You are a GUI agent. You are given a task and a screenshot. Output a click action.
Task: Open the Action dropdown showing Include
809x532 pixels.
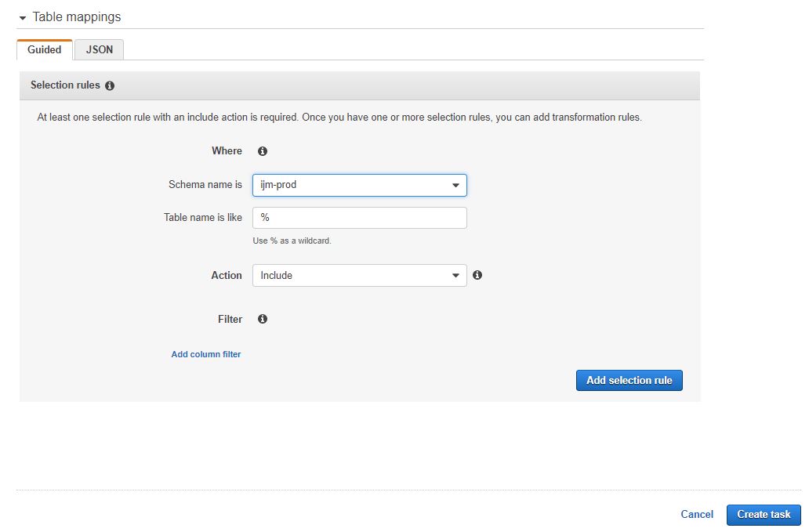click(x=360, y=275)
